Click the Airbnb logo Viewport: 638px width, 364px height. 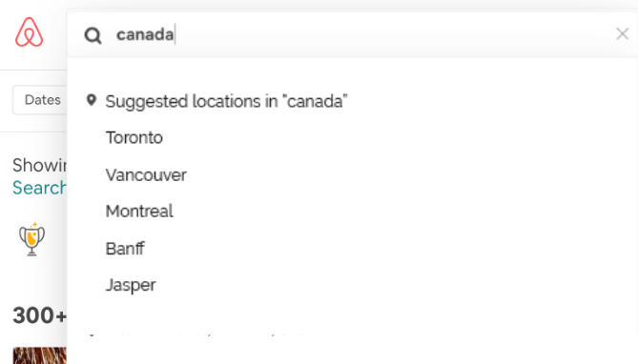(30, 32)
